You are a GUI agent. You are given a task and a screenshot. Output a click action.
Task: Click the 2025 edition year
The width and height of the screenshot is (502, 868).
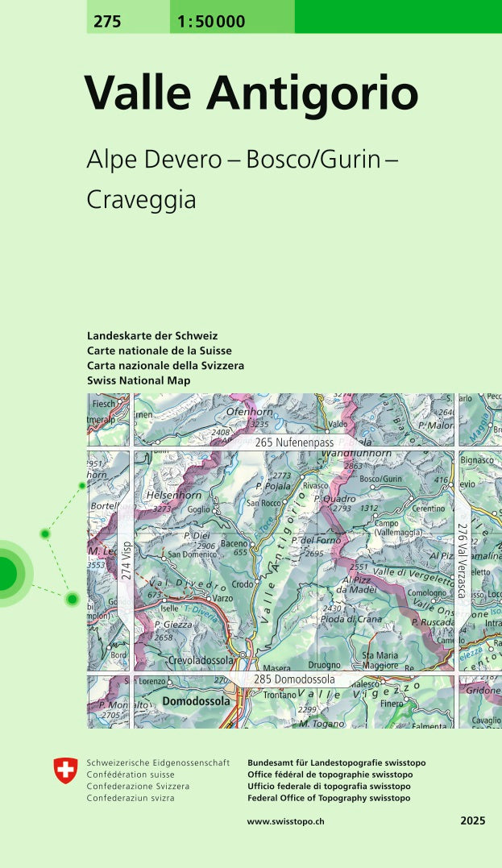[473, 821]
